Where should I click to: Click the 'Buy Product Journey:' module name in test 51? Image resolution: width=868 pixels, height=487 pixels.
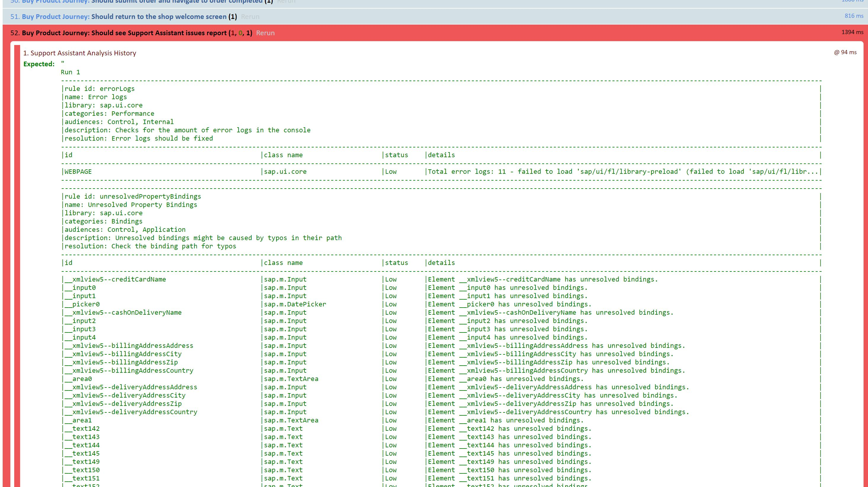click(x=56, y=17)
